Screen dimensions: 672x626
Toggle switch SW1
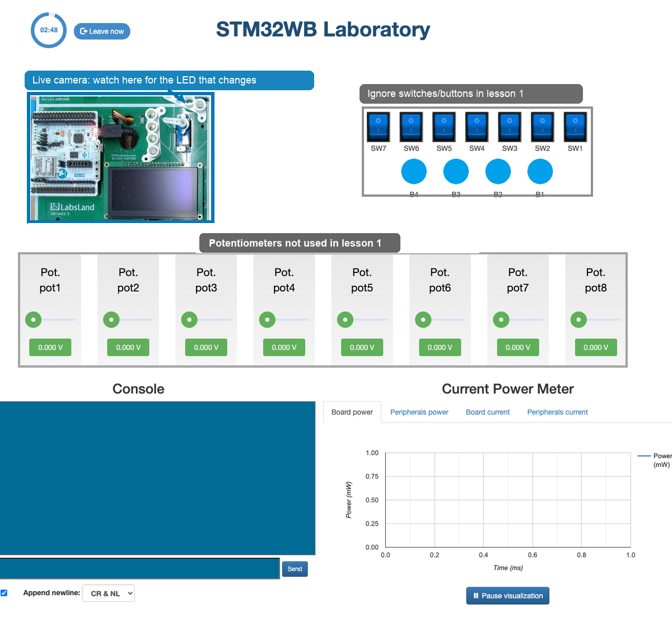[575, 127]
